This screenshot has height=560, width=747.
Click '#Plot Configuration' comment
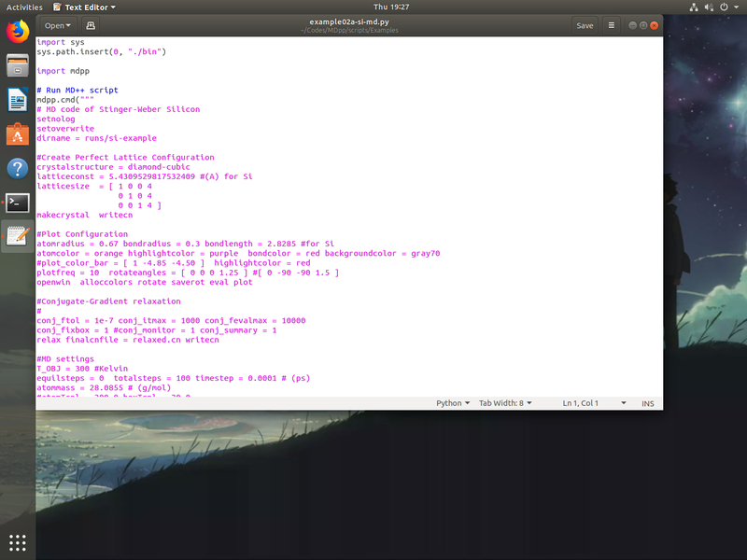[x=82, y=234]
